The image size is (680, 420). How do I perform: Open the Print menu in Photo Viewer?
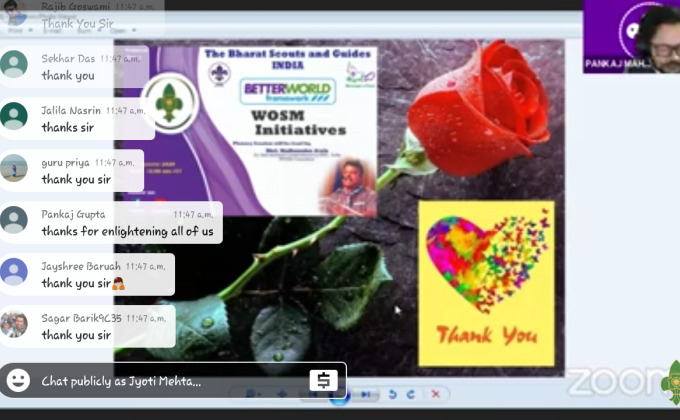click(x=19, y=30)
